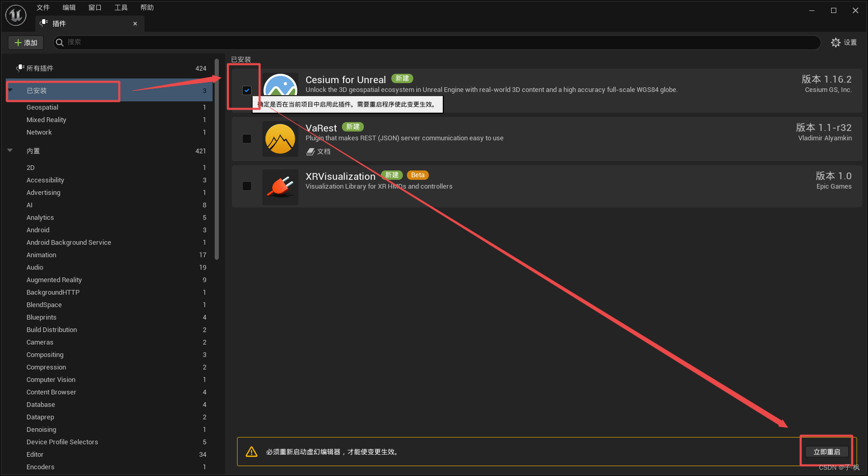
Task: Enable the VaRest plugin checkbox
Action: tap(247, 139)
